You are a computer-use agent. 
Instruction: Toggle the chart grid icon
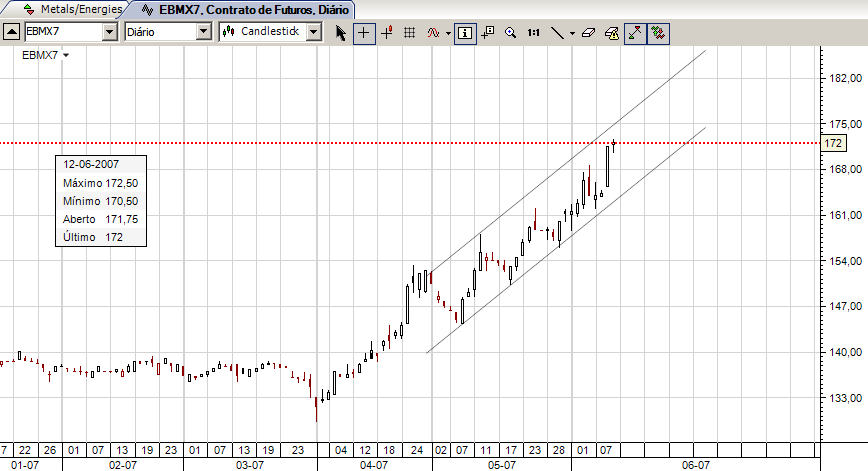pos(410,33)
